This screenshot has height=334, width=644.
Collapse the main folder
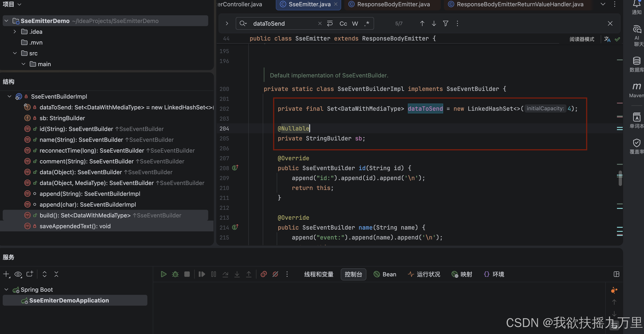pos(23,64)
